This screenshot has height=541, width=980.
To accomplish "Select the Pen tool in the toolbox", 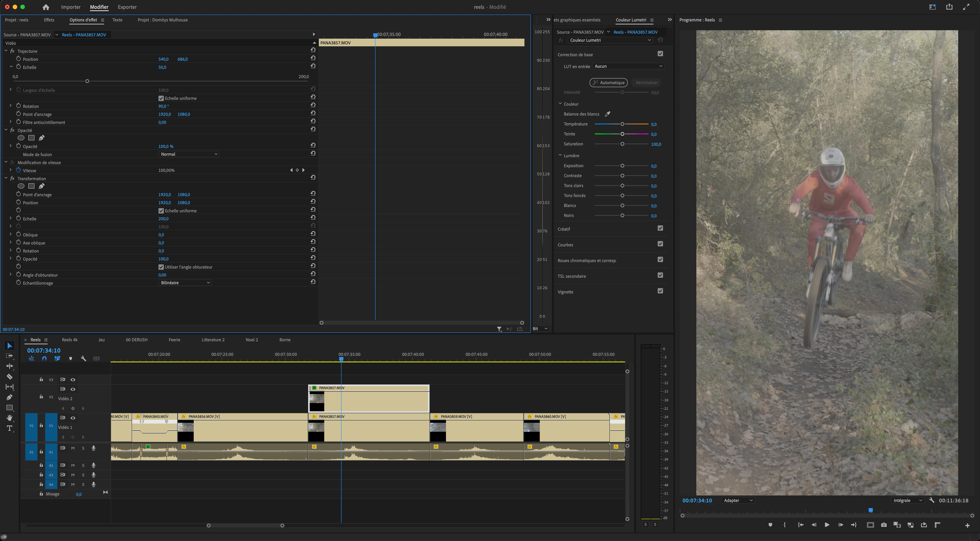I will tap(10, 397).
